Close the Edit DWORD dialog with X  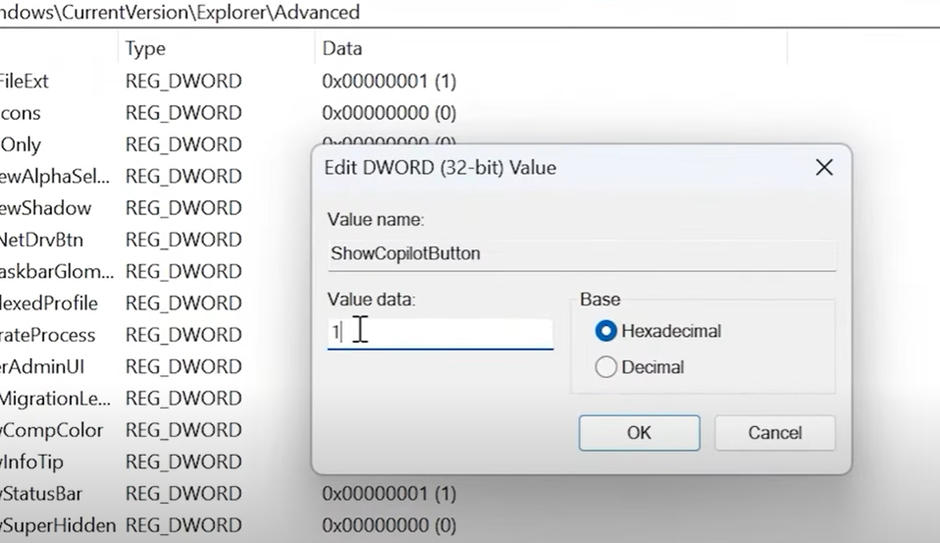point(824,167)
